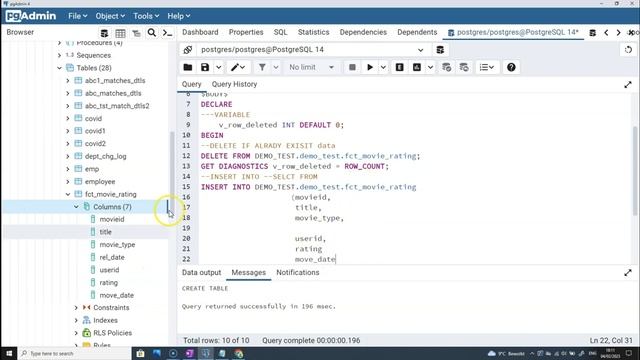Click the new connection database icon beside connection box
Image resolution: width=640 pixels, height=360 pixels.
pos(440,50)
